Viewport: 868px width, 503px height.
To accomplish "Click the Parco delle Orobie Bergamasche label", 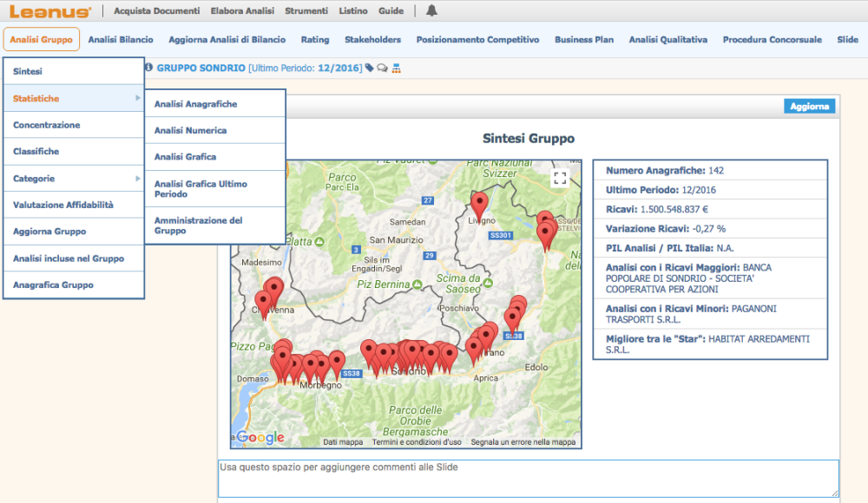I will (415, 421).
